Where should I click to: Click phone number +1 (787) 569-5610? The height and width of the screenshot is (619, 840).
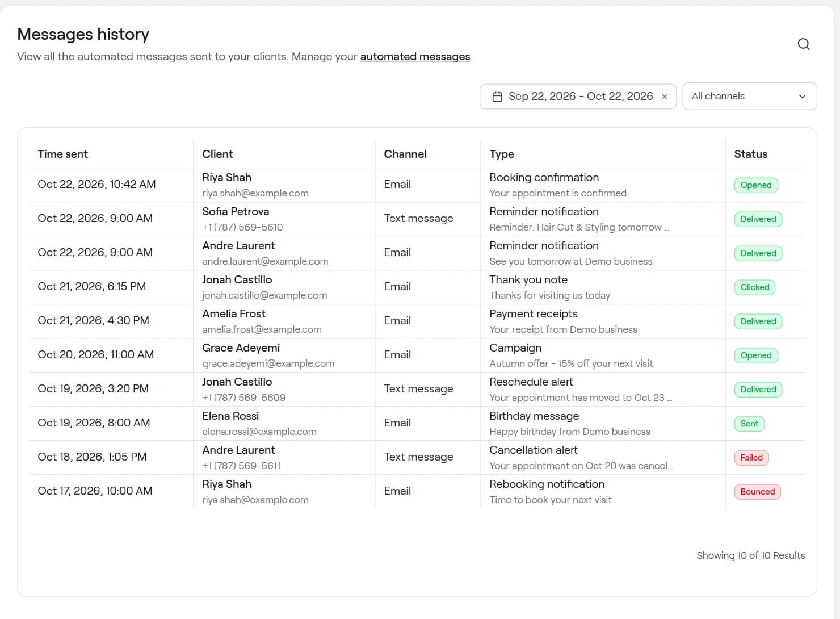(x=242, y=227)
